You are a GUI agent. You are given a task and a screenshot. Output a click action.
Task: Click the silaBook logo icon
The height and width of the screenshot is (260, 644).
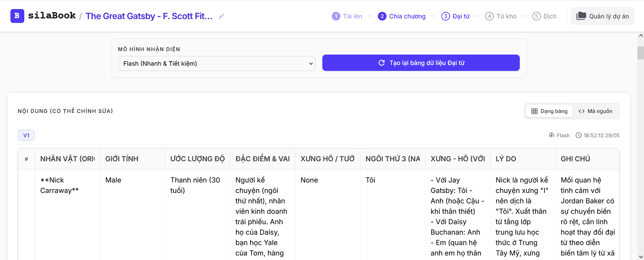point(17,16)
